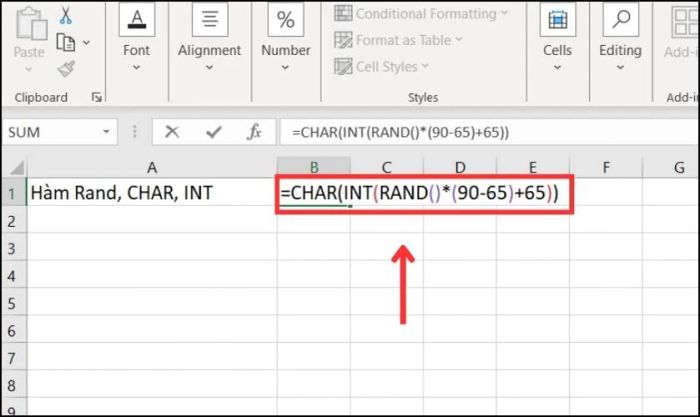Viewport: 700px width, 417px height.
Task: Open the Font group icon
Action: 137,20
